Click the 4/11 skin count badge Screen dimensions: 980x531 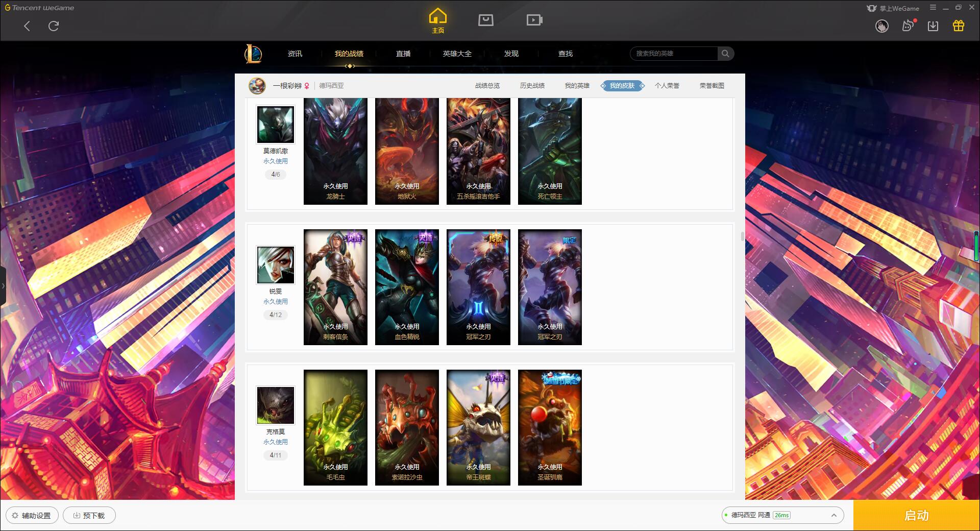pos(276,455)
